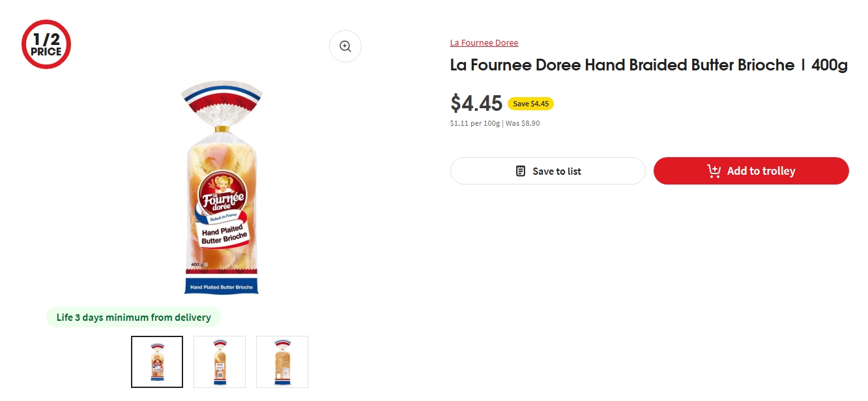
Task: Click the 1/2 Price badge
Action: click(46, 44)
